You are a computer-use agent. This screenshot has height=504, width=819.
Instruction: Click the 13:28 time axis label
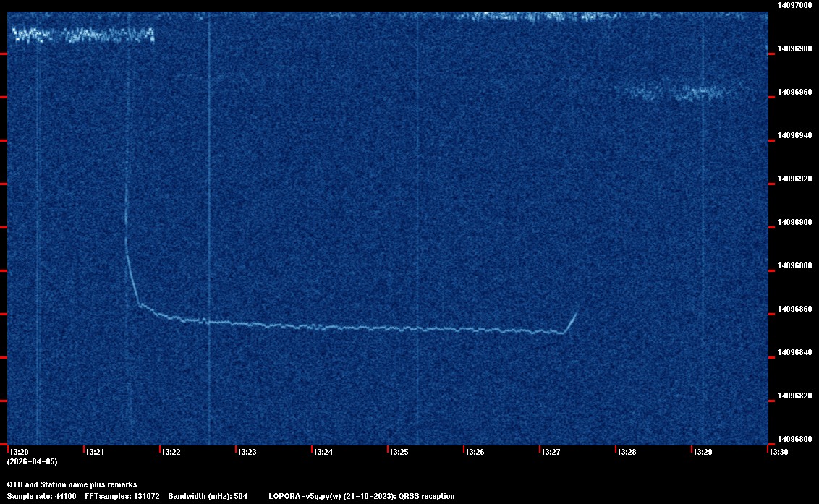coord(627,452)
